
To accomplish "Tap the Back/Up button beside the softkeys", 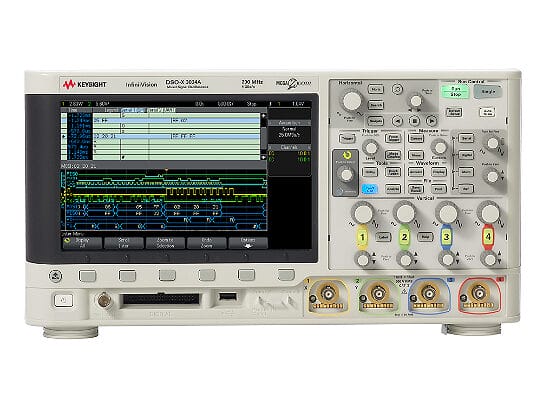I will click(x=55, y=276).
